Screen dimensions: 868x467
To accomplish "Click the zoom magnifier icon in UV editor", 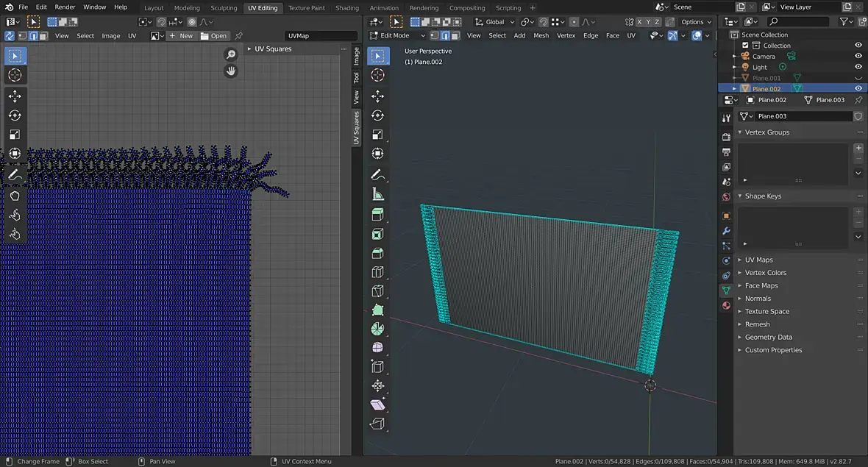I will coord(231,54).
